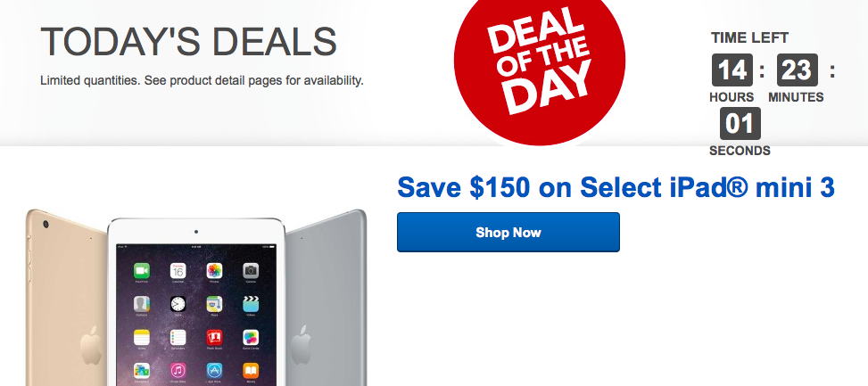Click the Videos clapperboard icon
Image resolution: width=868 pixels, height=386 pixels.
(251, 304)
